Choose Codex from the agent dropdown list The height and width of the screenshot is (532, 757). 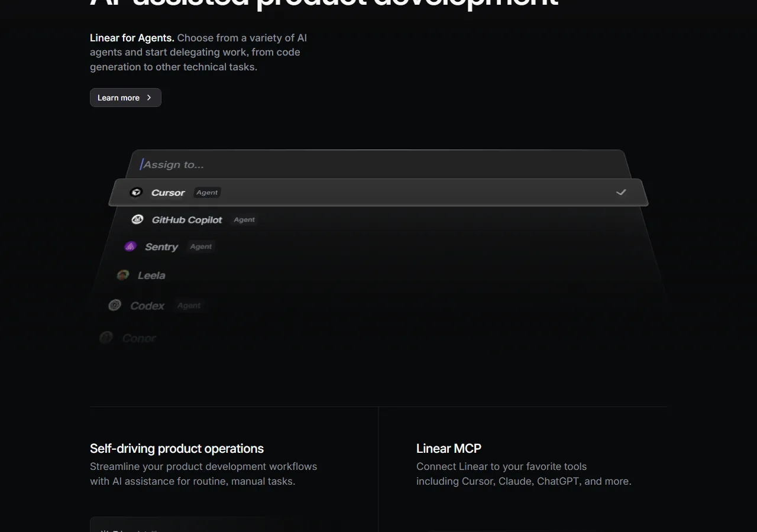pyautogui.click(x=147, y=305)
